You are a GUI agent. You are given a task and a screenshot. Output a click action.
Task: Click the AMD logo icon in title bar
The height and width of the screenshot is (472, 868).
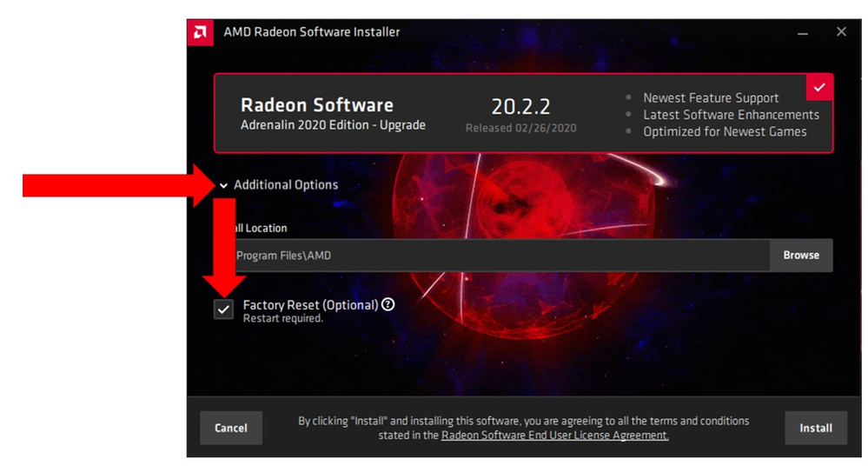(x=200, y=32)
